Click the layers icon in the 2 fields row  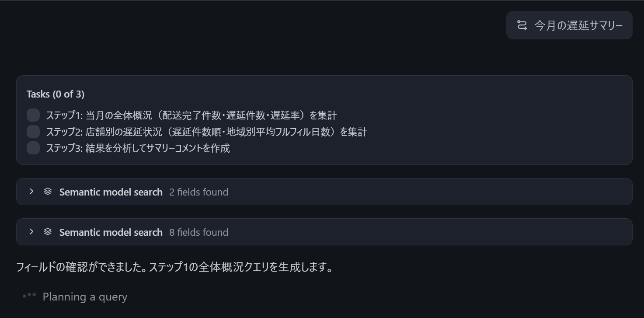(48, 192)
